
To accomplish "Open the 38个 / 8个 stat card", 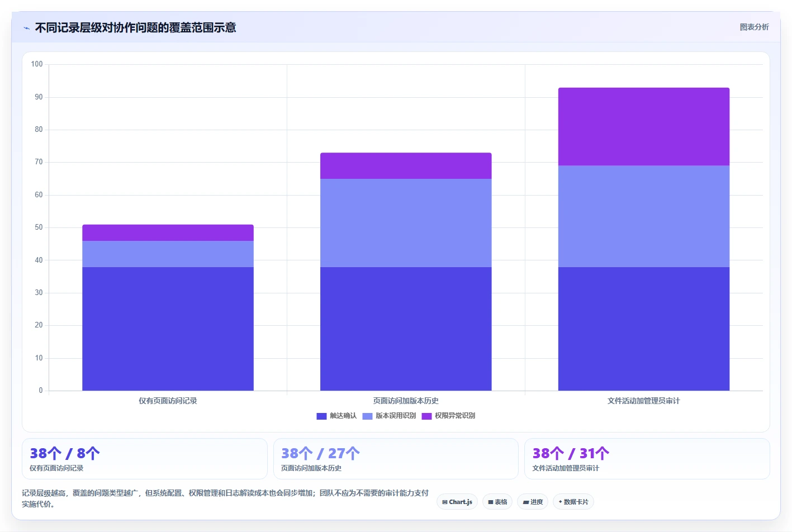I will pos(145,459).
